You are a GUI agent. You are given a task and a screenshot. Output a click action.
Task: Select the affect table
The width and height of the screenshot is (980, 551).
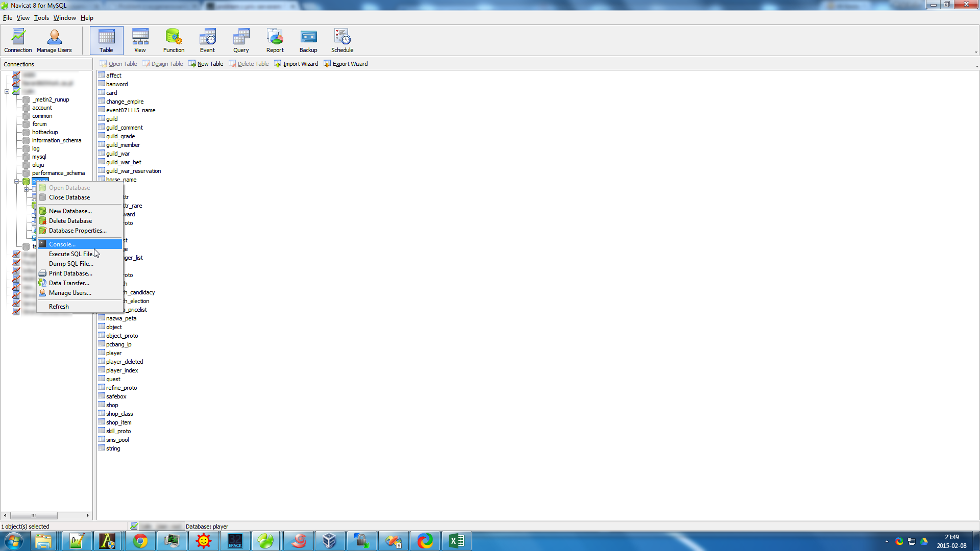113,76
